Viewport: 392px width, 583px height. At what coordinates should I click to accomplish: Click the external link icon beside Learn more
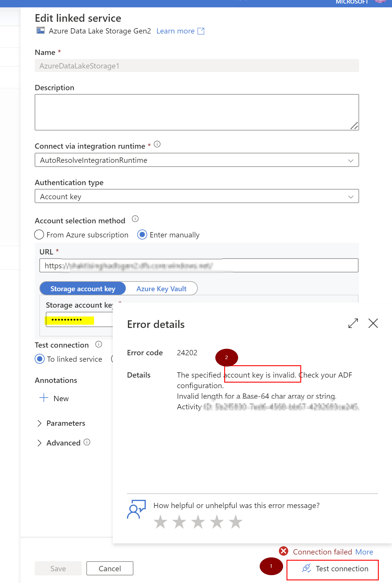pyautogui.click(x=201, y=31)
